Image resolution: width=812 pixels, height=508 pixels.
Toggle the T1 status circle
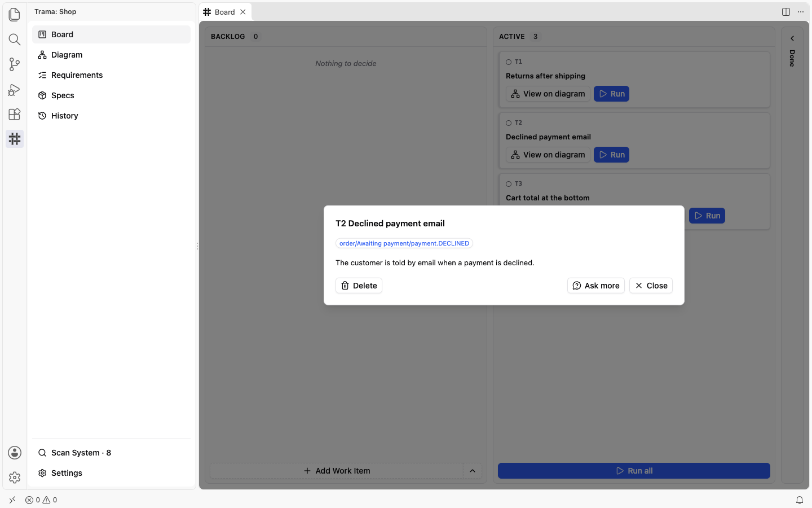[x=509, y=62]
